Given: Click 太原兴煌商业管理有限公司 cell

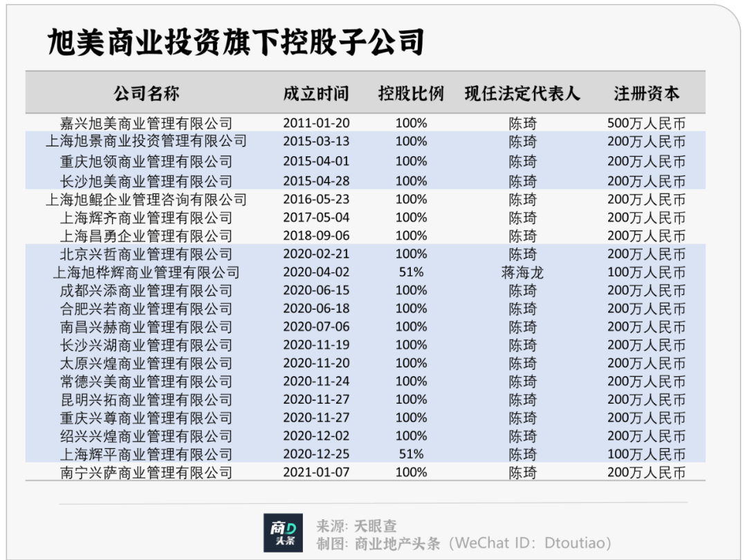Looking at the screenshot, I should pyautogui.click(x=146, y=363).
